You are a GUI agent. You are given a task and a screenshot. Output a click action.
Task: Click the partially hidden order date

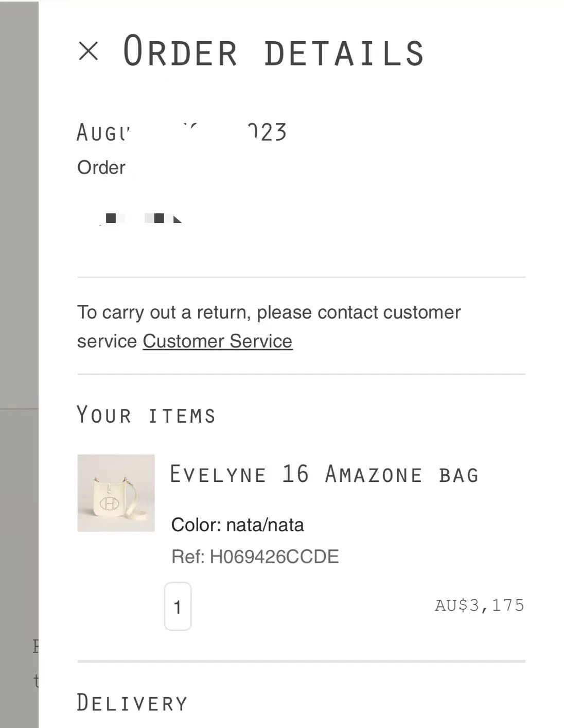click(181, 132)
